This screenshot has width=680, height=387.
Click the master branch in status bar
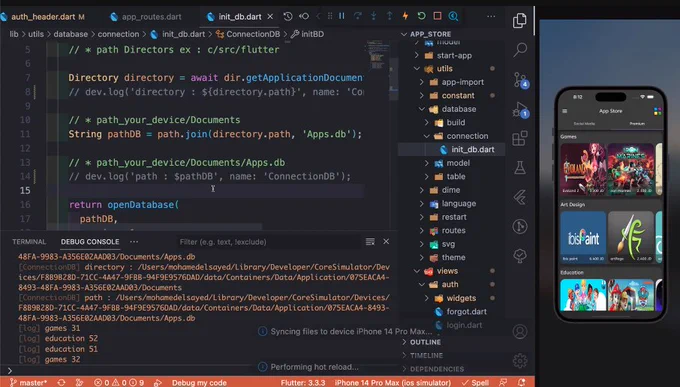29,383
